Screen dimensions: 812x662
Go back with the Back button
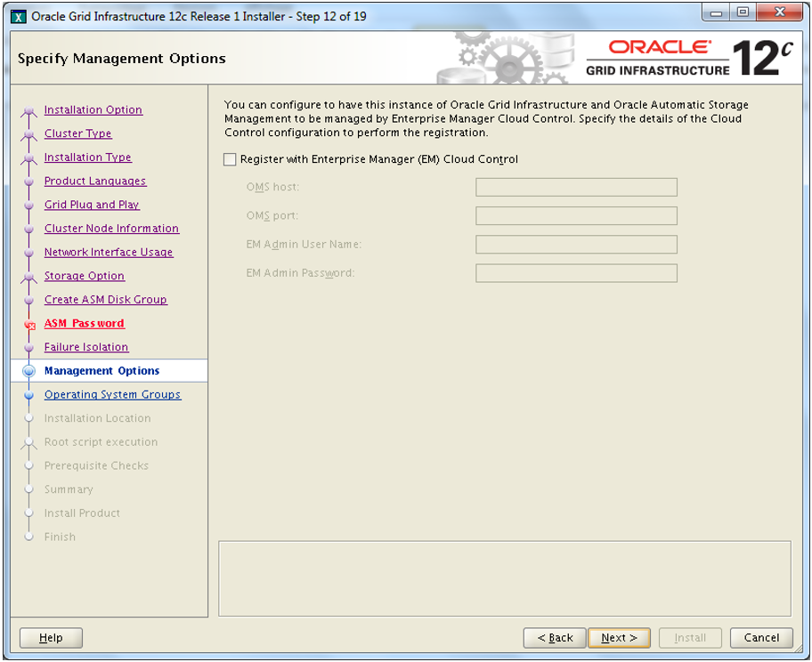pyautogui.click(x=555, y=638)
